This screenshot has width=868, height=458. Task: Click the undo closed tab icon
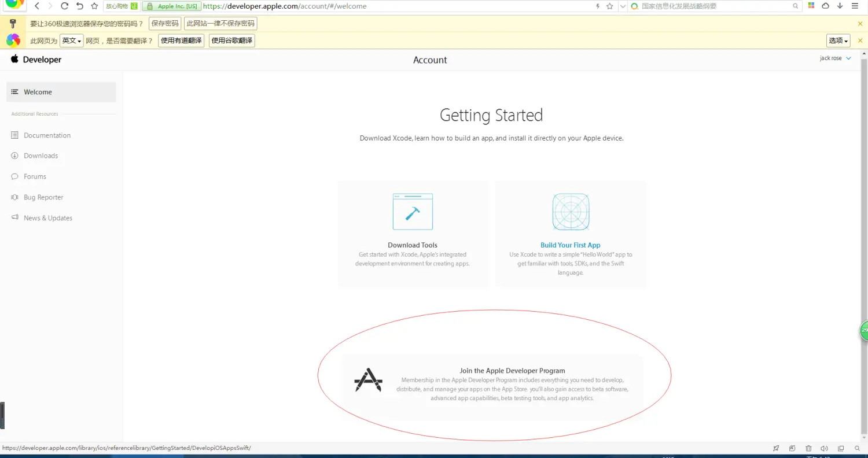(x=80, y=6)
